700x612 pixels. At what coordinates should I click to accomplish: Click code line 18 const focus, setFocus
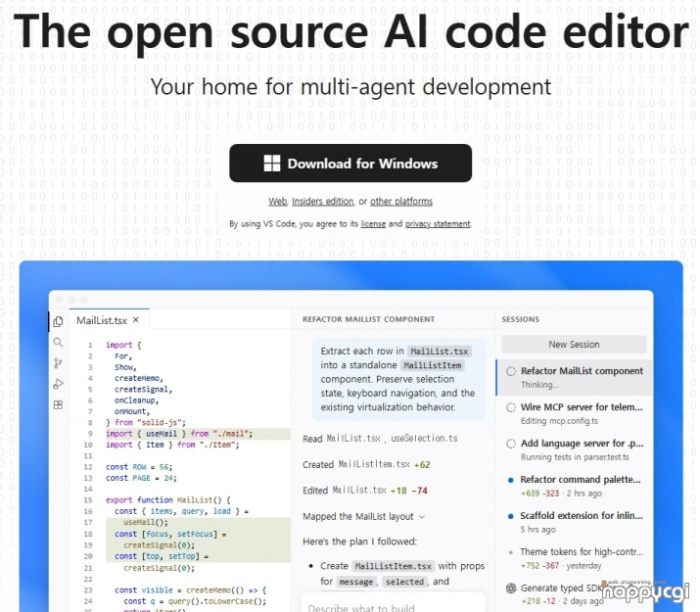170,534
